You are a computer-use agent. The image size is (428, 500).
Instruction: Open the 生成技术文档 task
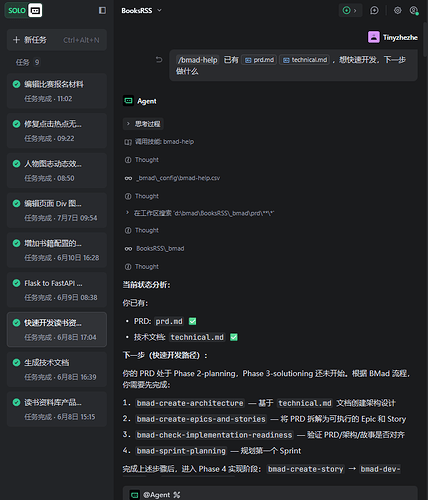(57, 370)
